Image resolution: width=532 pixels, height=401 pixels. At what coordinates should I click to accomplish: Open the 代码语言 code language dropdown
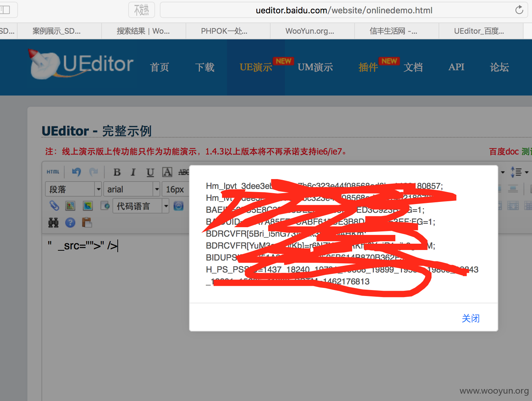[x=141, y=206]
